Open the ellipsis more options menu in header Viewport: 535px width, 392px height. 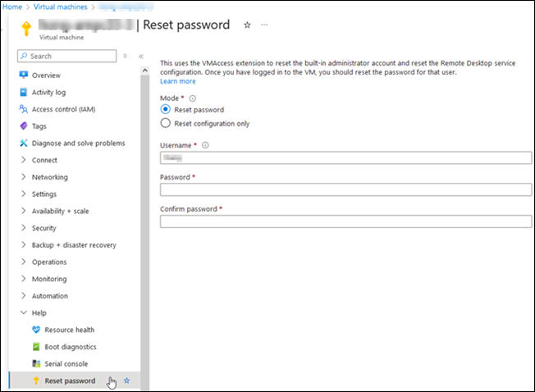click(264, 25)
